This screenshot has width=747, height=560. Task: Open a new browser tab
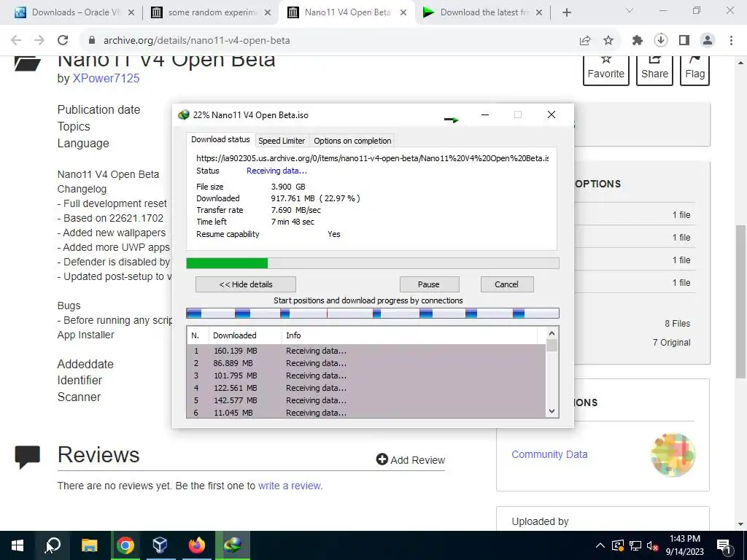coord(566,12)
